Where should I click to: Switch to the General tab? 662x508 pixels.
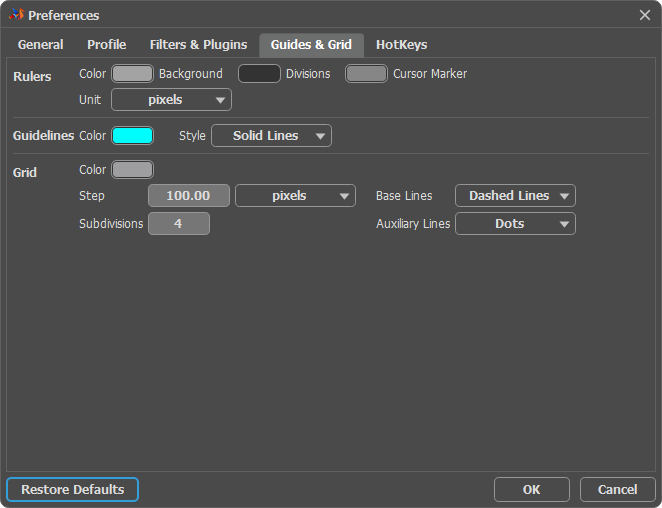(x=41, y=45)
